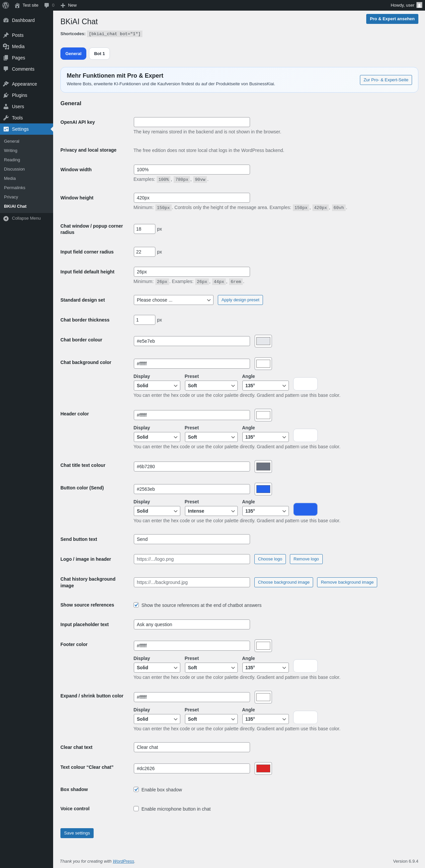This screenshot has height=868, width=425.
Task: Click the WordPress logo icon
Action: (x=6, y=5)
